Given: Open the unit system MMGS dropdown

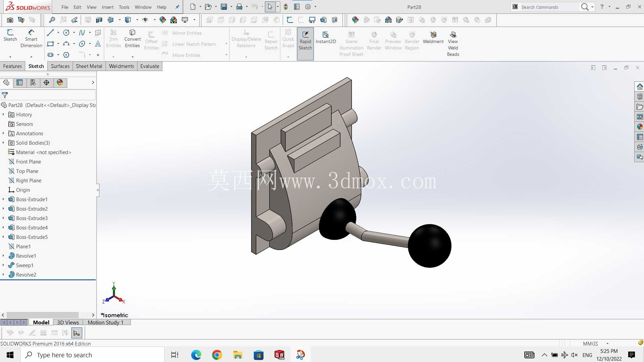Looking at the screenshot, I should (607, 343).
